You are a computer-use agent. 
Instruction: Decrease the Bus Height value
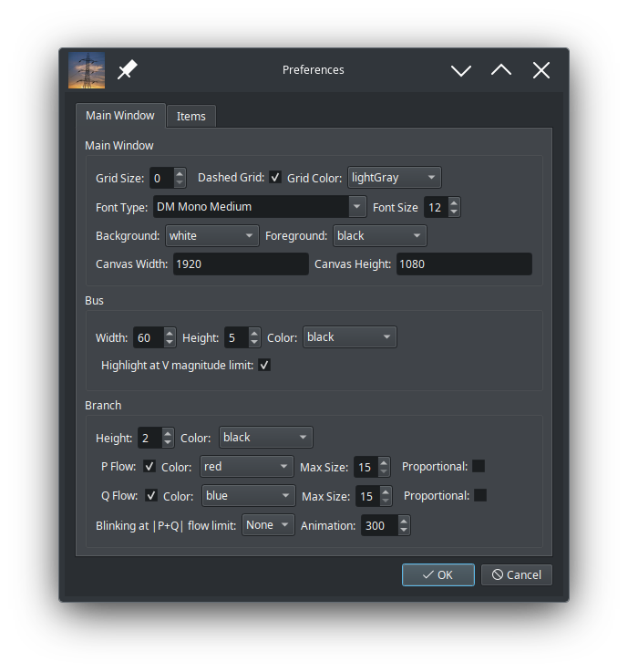tap(254, 343)
